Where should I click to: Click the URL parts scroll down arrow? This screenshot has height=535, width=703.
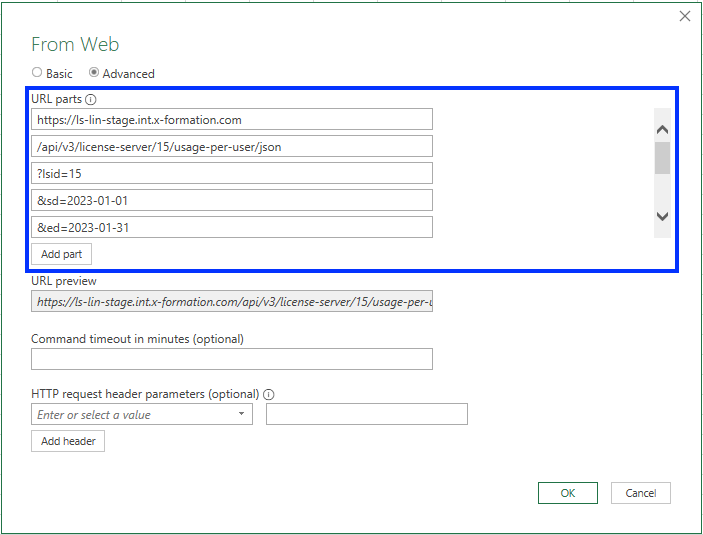(x=662, y=216)
